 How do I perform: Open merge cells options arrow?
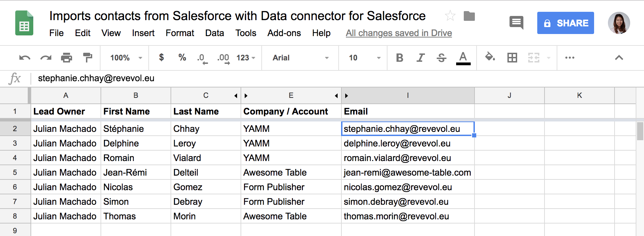tap(548, 58)
